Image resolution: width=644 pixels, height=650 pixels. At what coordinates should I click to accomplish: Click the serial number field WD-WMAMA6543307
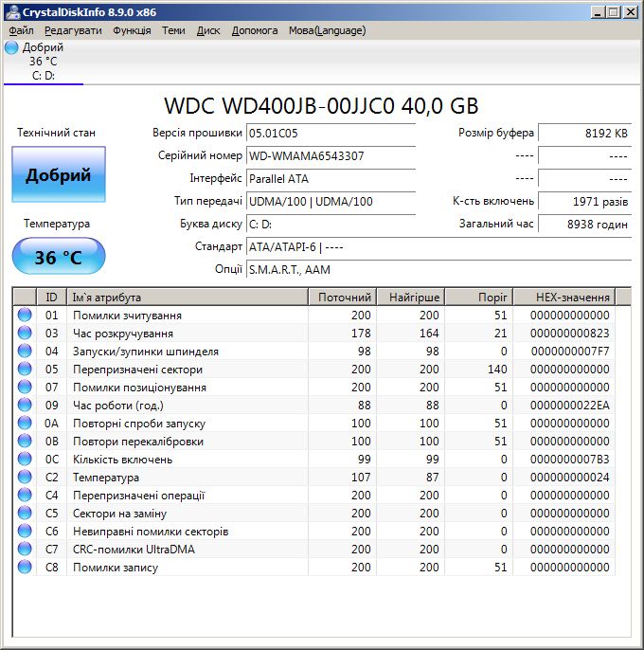click(x=331, y=156)
